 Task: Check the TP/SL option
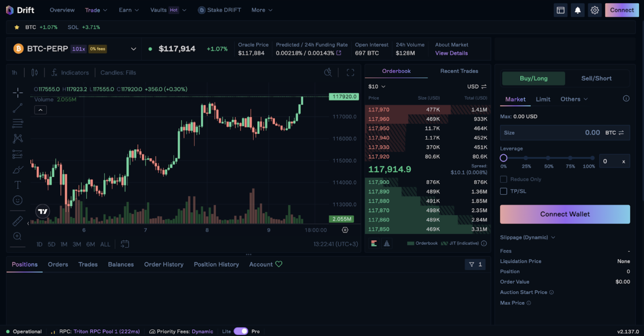[x=503, y=191]
